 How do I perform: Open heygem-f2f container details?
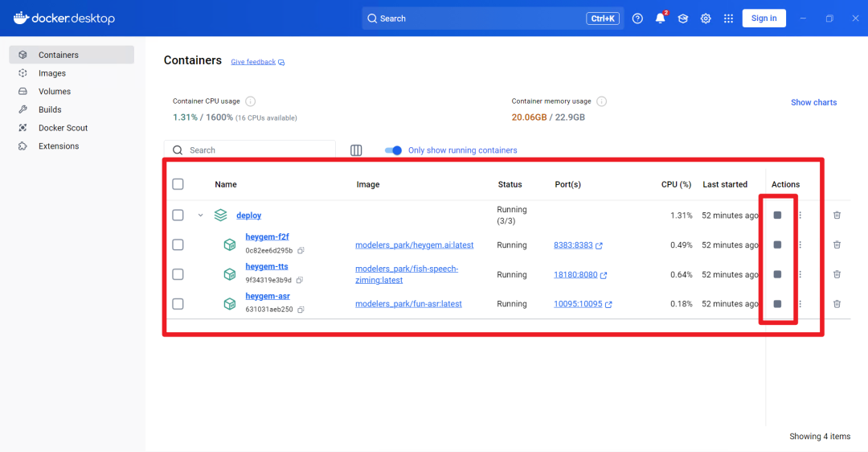pos(267,236)
